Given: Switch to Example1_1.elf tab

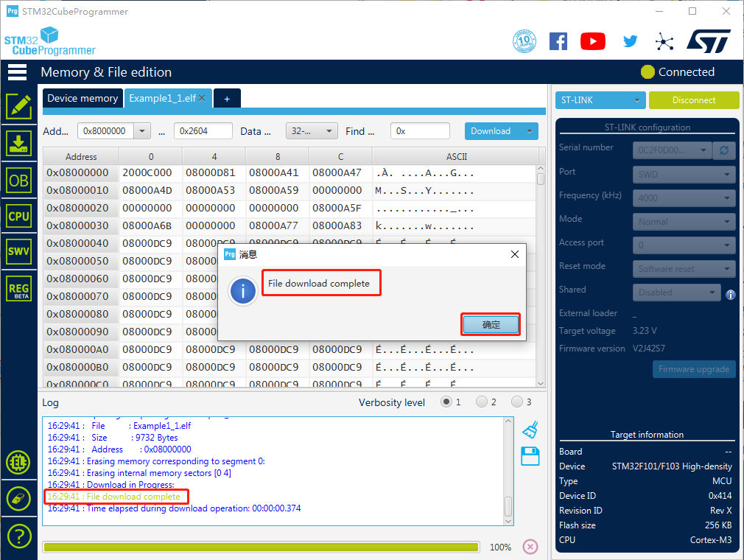Looking at the screenshot, I should pyautogui.click(x=162, y=98).
